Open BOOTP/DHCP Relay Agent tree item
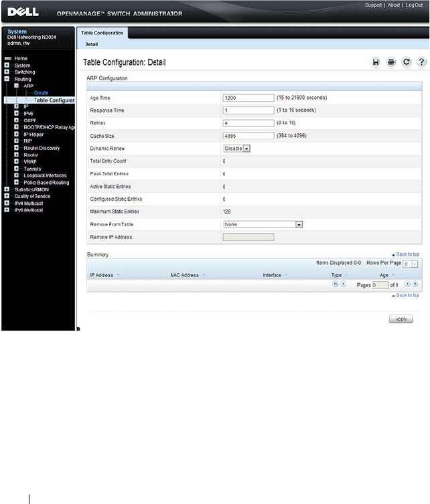Image resolution: width=430 pixels, height=504 pixels. [49, 127]
